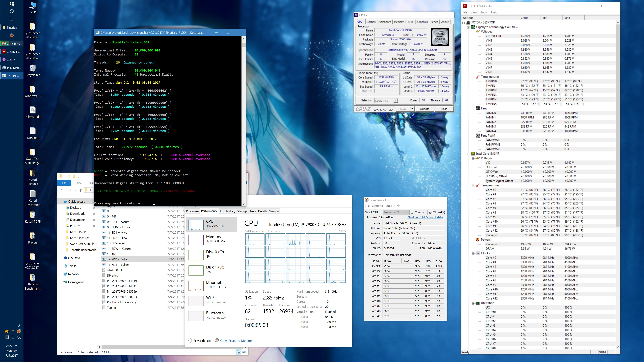Open Task View from taskbar
Viewport: 644px width, 362px height.
click(12, 19)
